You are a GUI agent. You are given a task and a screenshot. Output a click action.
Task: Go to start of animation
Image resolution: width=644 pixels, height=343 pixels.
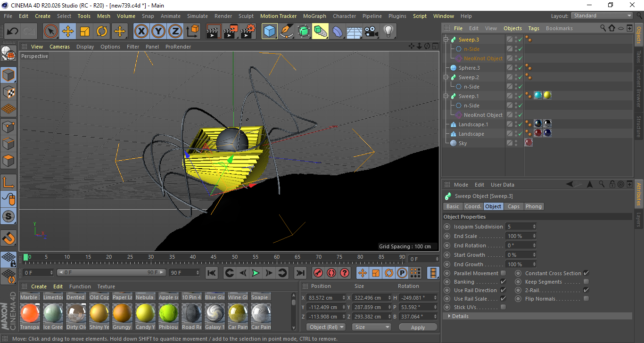[212, 273]
